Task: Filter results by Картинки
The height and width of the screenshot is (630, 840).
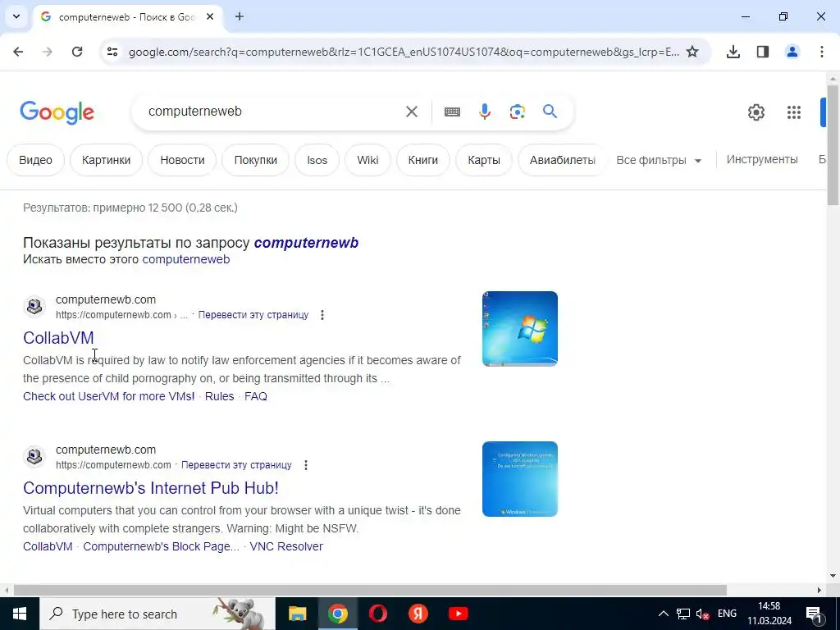Action: click(x=106, y=160)
